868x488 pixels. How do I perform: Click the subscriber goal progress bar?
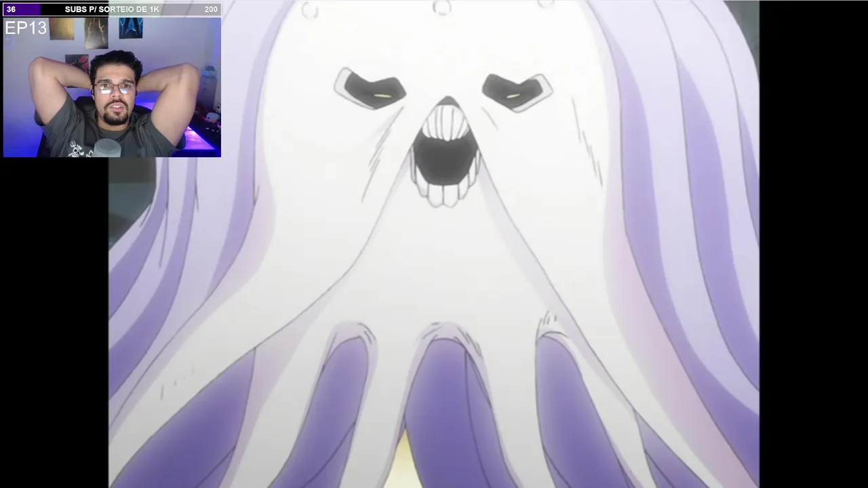pyautogui.click(x=112, y=9)
